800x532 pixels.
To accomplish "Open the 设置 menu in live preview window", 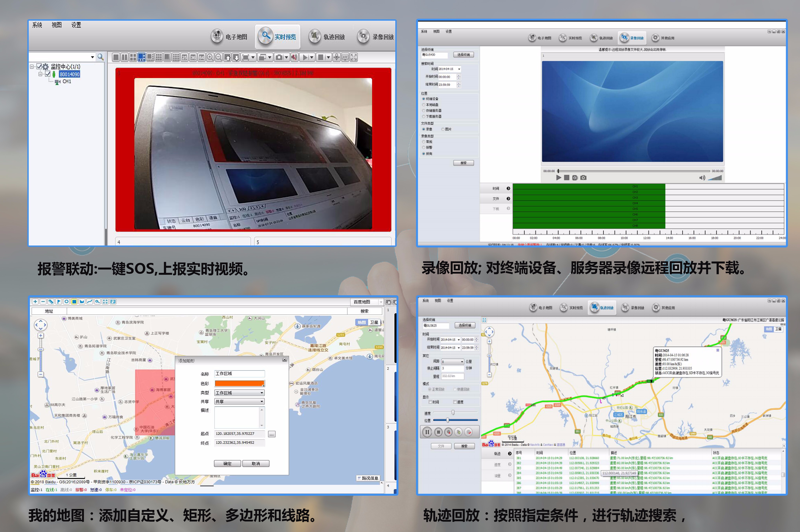I will coord(76,25).
